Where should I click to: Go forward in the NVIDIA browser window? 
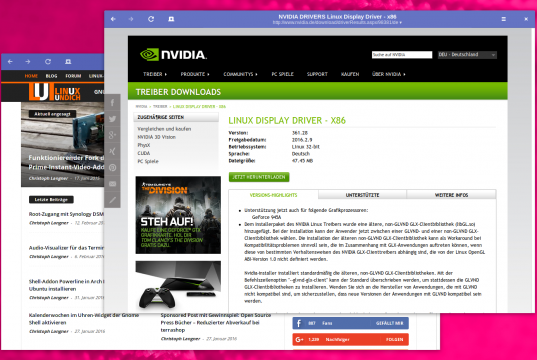(x=131, y=19)
